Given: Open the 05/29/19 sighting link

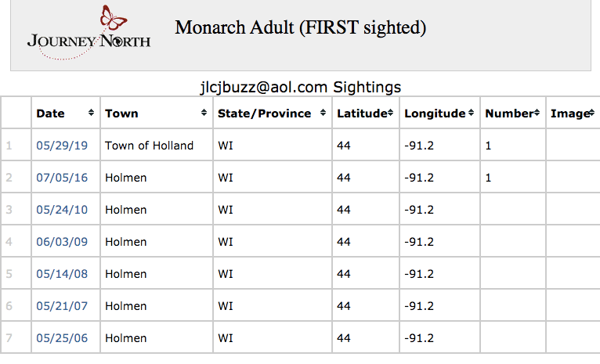Looking at the screenshot, I should [62, 146].
